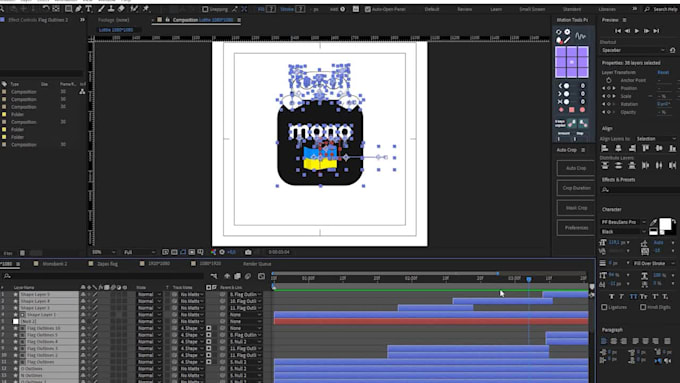Toggle shy switch on Shape Layer 5
The height and width of the screenshot is (383, 680).
pos(83,295)
